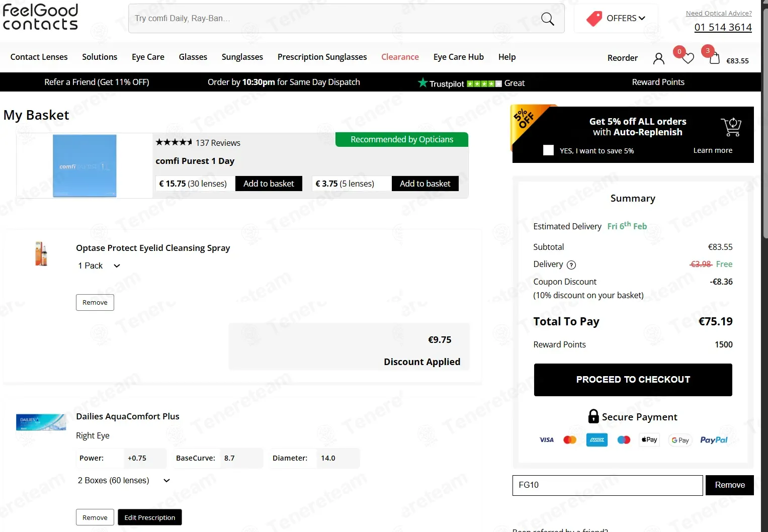Call the 01 514 3614 phone link
Screen dimensions: 768x532
(723, 27)
